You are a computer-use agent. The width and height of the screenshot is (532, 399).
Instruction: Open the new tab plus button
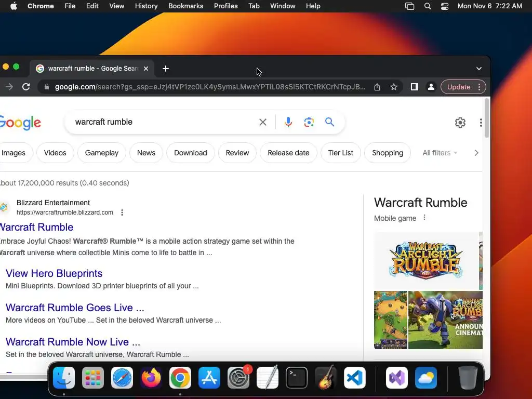click(166, 69)
